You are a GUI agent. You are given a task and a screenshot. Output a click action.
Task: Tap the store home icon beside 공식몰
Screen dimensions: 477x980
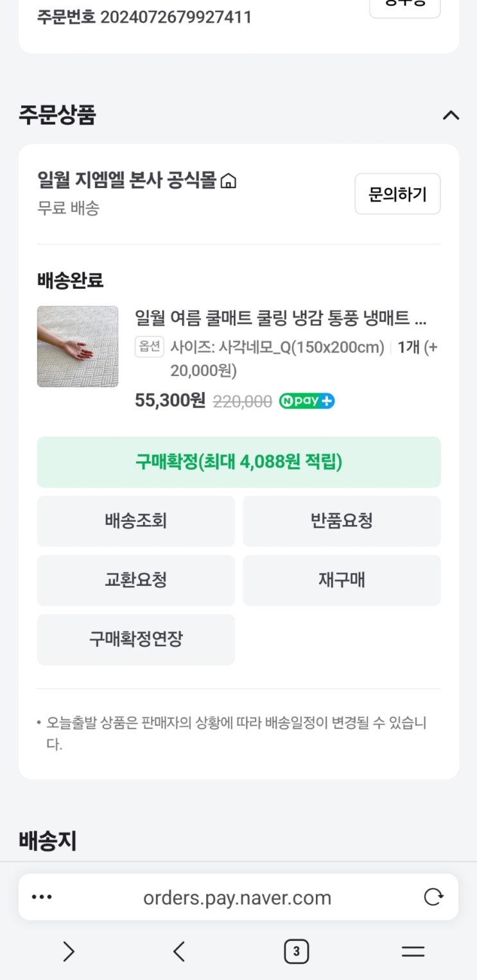228,182
